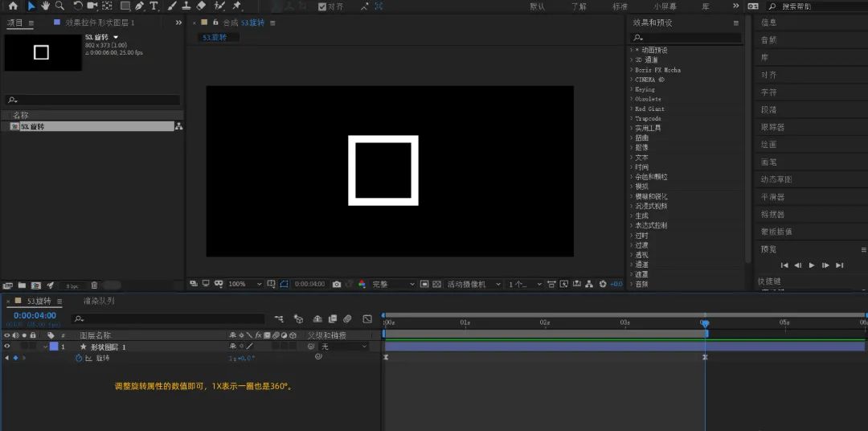Select the Type text tool
This screenshot has width=868, height=431.
pos(154,6)
